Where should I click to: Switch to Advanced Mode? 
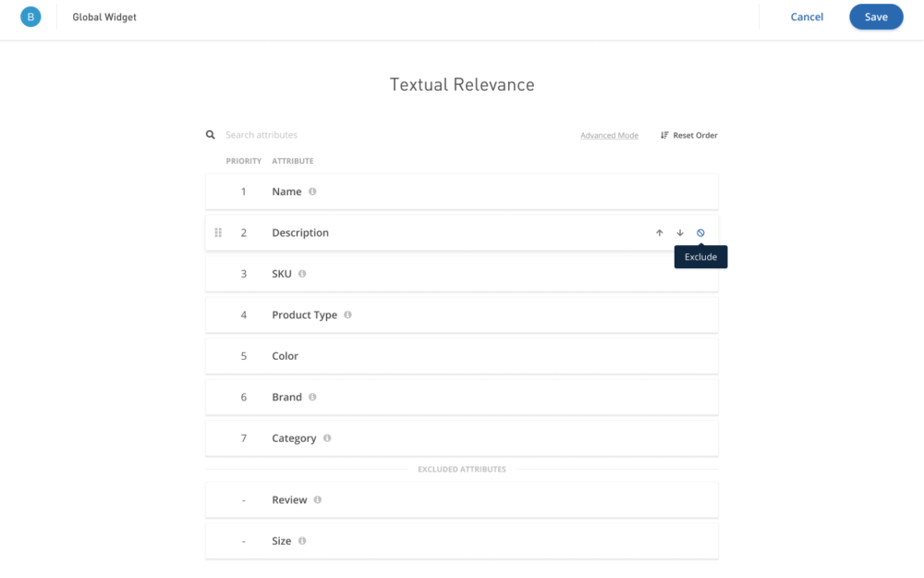click(x=609, y=136)
